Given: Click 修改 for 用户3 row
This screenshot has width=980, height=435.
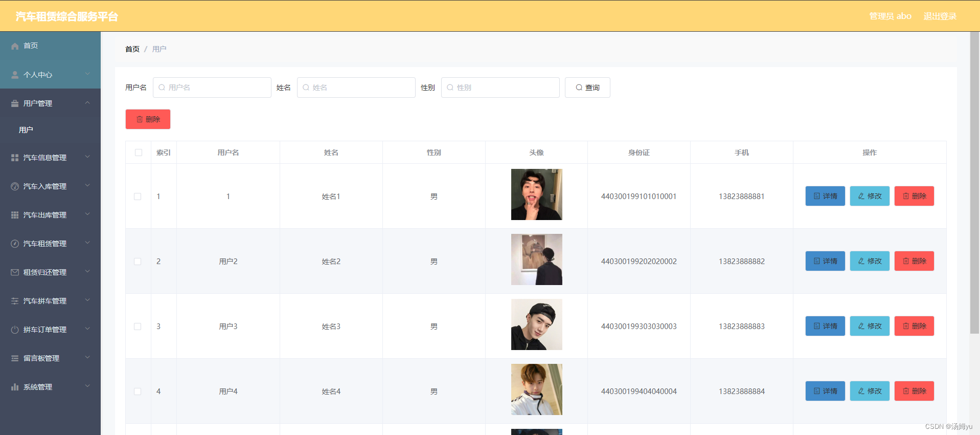Looking at the screenshot, I should [870, 326].
